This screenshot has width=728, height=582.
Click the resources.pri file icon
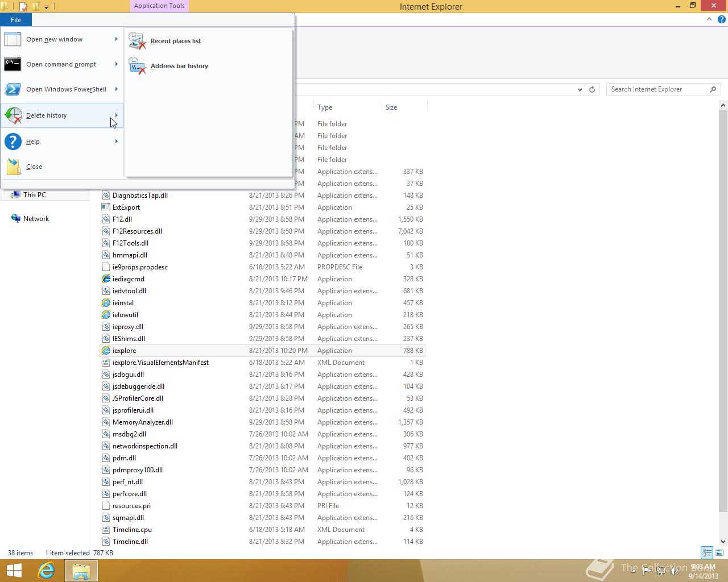point(106,506)
